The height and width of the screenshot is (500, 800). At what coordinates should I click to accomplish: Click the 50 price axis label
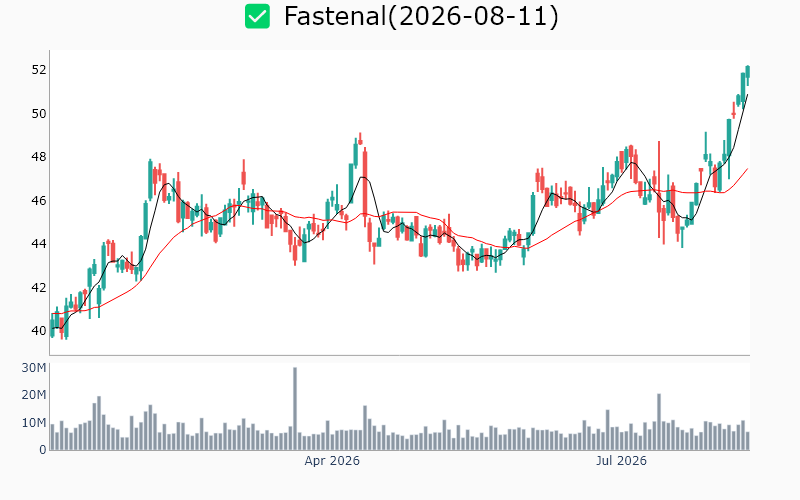tap(39, 113)
